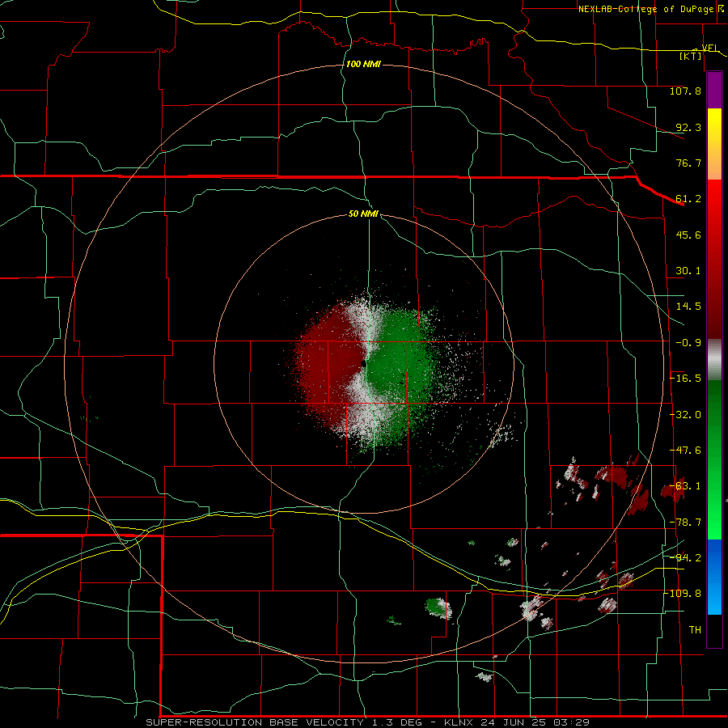Click the large green inbound velocity region

coord(400,362)
